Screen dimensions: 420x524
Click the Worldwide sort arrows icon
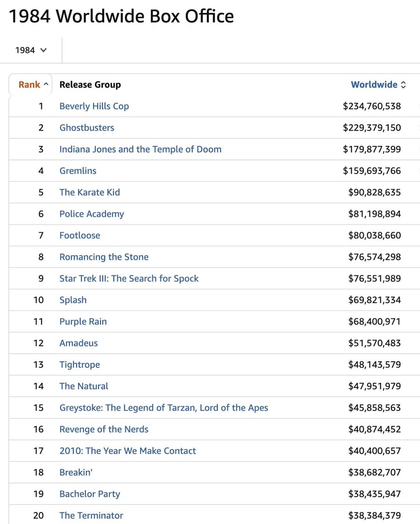[x=403, y=84]
